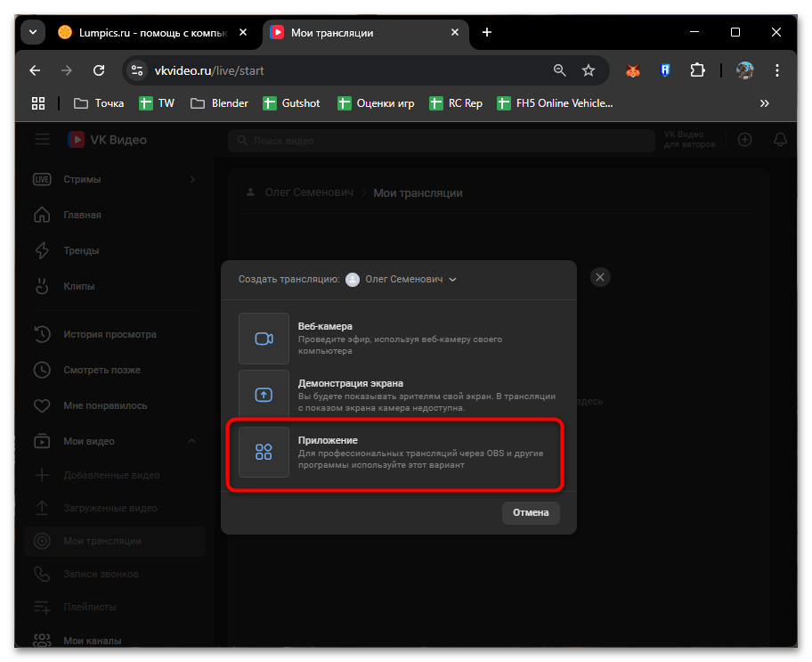Open the browser extensions puzzle icon
812x662 pixels.
point(697,70)
